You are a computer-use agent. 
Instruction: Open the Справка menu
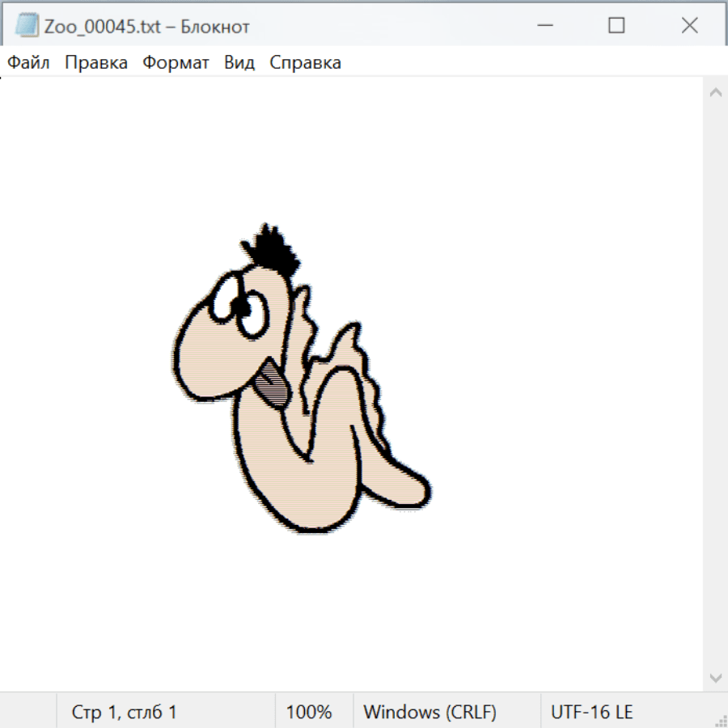pyautogui.click(x=305, y=63)
